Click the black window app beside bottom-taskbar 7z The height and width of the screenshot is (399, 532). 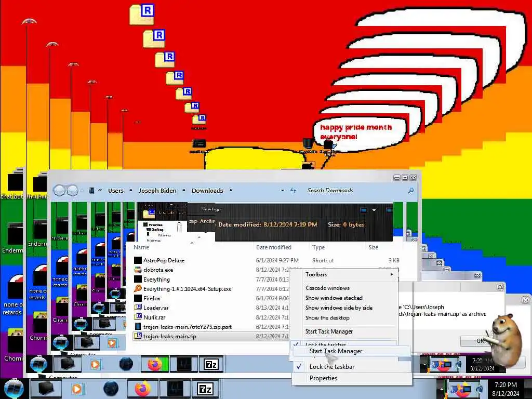tap(175, 389)
